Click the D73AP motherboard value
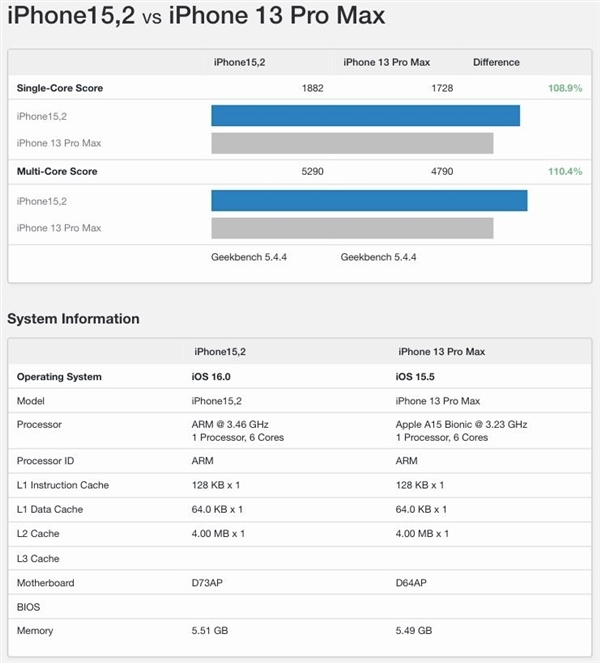 207,583
